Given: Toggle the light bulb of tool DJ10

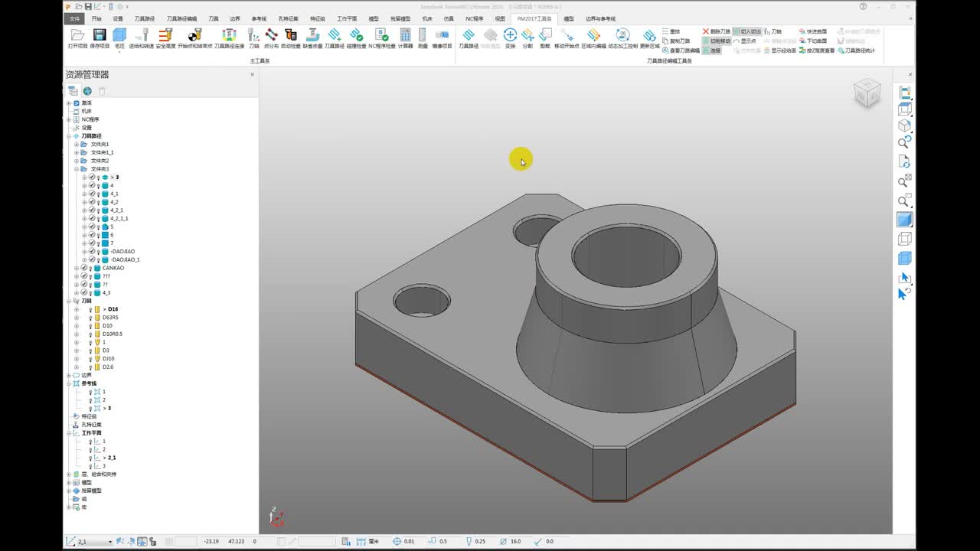Looking at the screenshot, I should click(90, 359).
